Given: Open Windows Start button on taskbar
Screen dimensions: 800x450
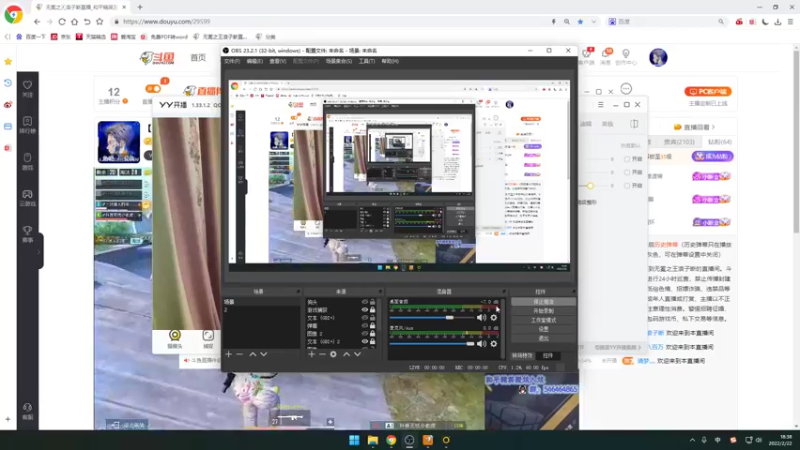Looking at the screenshot, I should pos(354,440).
